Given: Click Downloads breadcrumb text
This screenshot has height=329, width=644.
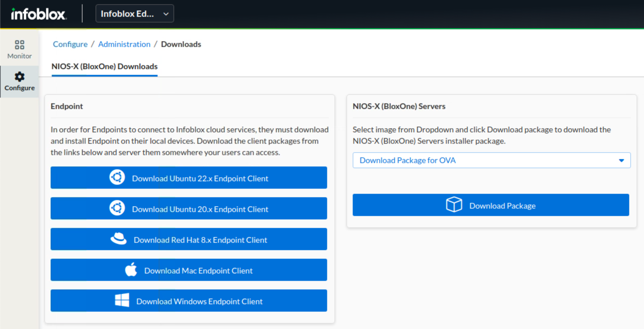Looking at the screenshot, I should (x=181, y=44).
